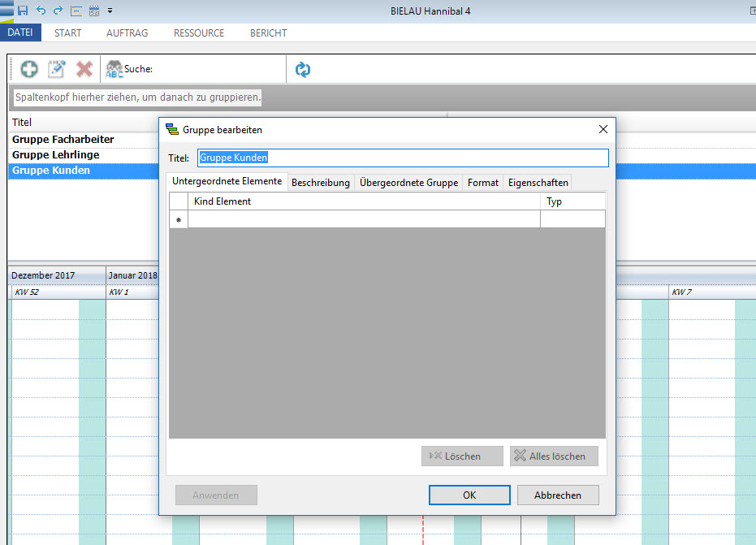756x545 pixels.
Task: Click the save icon in quick access toolbar
Action: point(23,11)
